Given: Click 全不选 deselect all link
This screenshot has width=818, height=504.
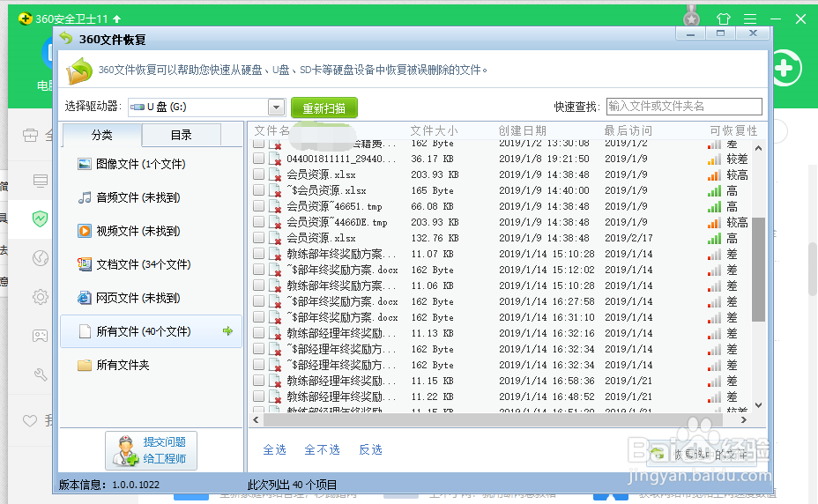Looking at the screenshot, I should pos(322,449).
